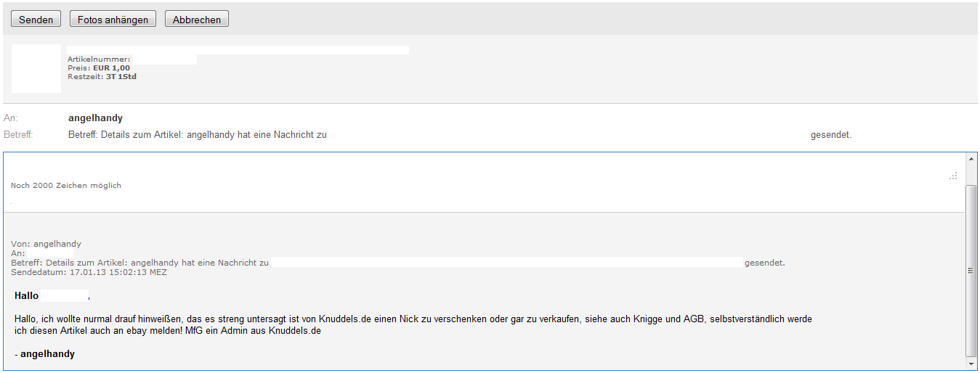Click the Restzeit 3T 1Std value

pyautogui.click(x=121, y=76)
